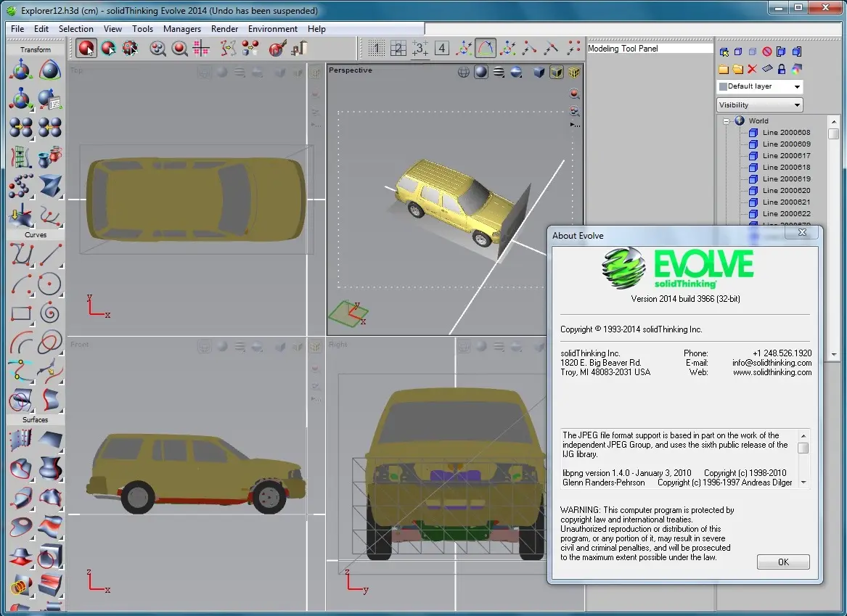Select the Rotate tool in Transform panel
This screenshot has height=616, width=847.
(49, 70)
